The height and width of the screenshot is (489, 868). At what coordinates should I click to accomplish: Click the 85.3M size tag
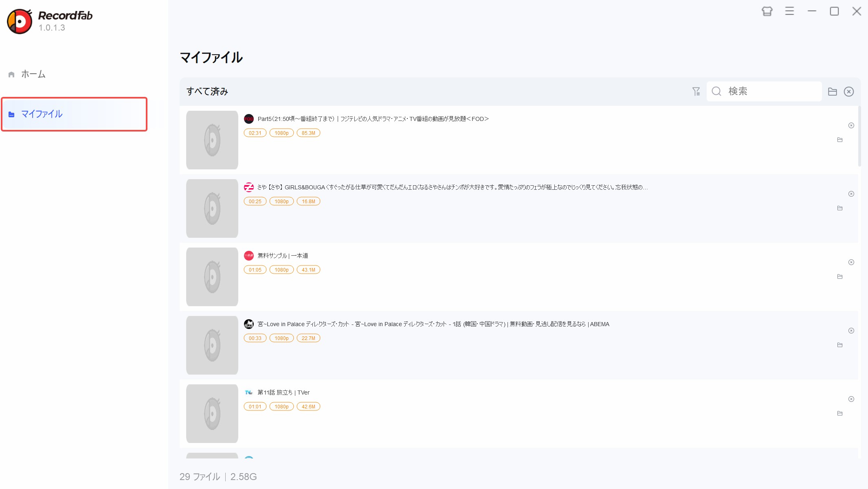[x=308, y=133]
